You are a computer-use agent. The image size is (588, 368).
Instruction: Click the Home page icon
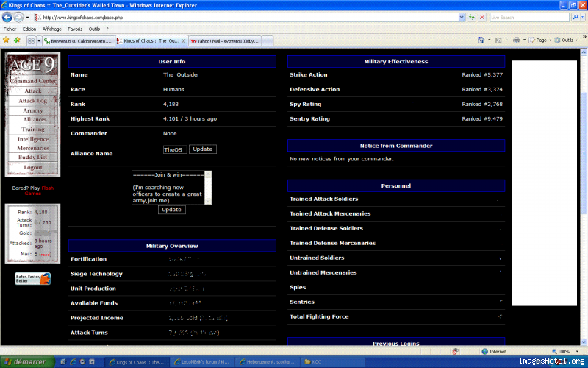(481, 40)
